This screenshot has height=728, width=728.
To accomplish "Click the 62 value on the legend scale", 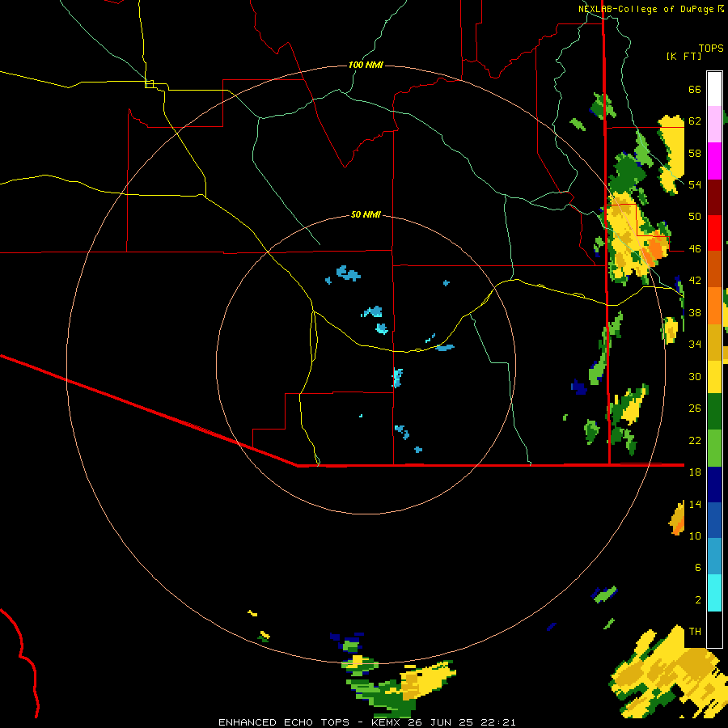I will [x=695, y=121].
